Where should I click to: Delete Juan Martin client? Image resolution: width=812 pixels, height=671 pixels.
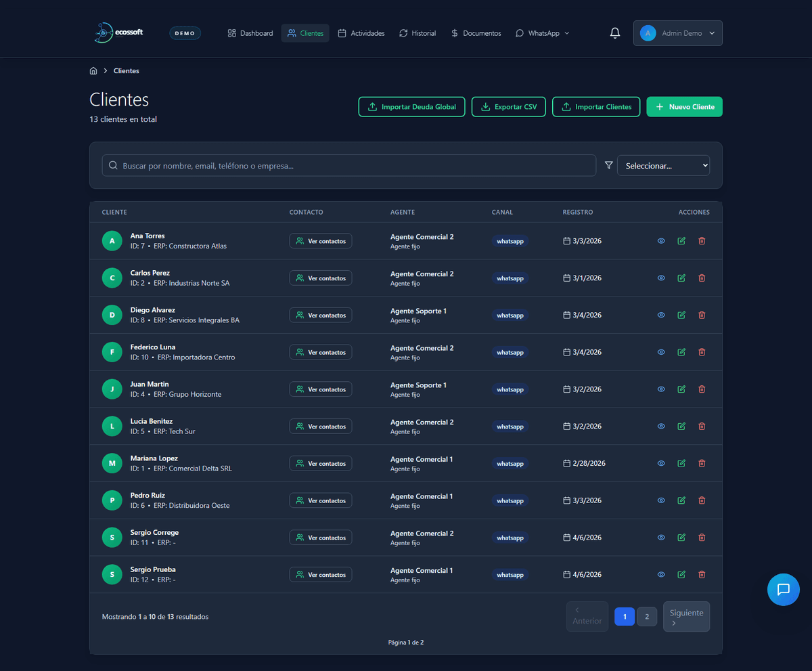702,389
